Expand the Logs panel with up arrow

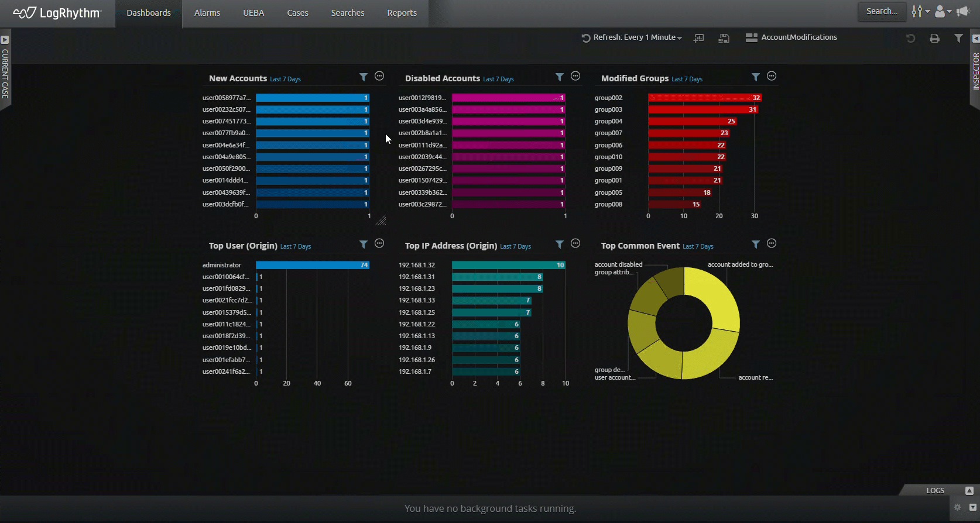(x=969, y=491)
